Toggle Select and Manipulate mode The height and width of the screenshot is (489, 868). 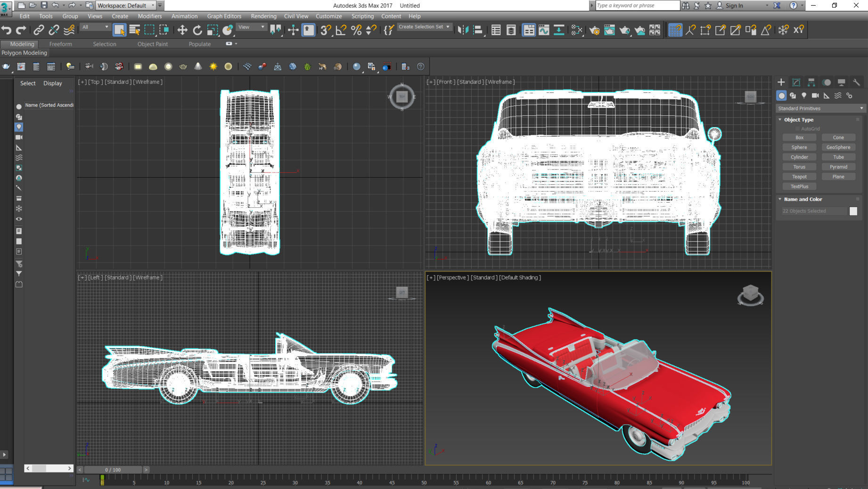click(293, 30)
